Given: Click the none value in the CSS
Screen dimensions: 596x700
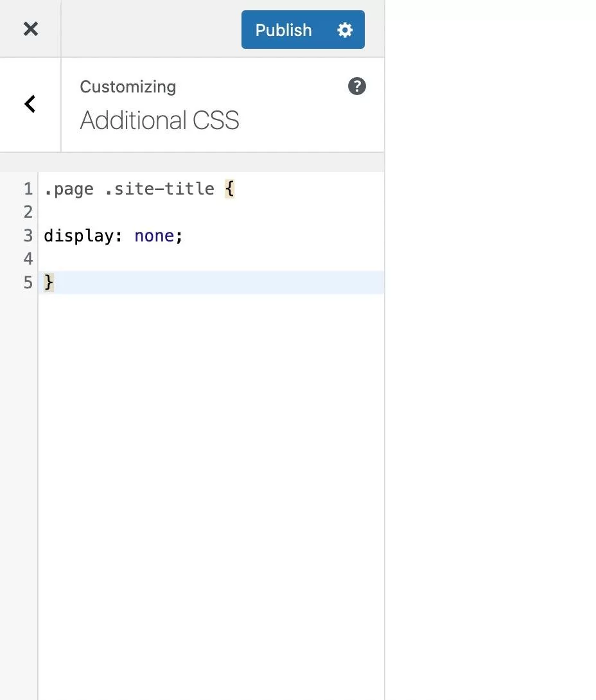Looking at the screenshot, I should click(x=154, y=236).
